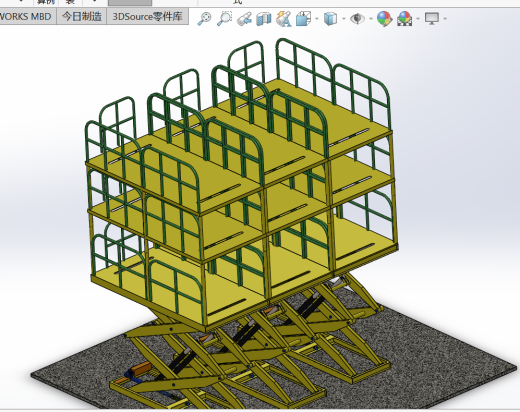Viewport: 520px width, 412px height.
Task: Switch to the SOLIDWORKS MBD tab
Action: (26, 16)
